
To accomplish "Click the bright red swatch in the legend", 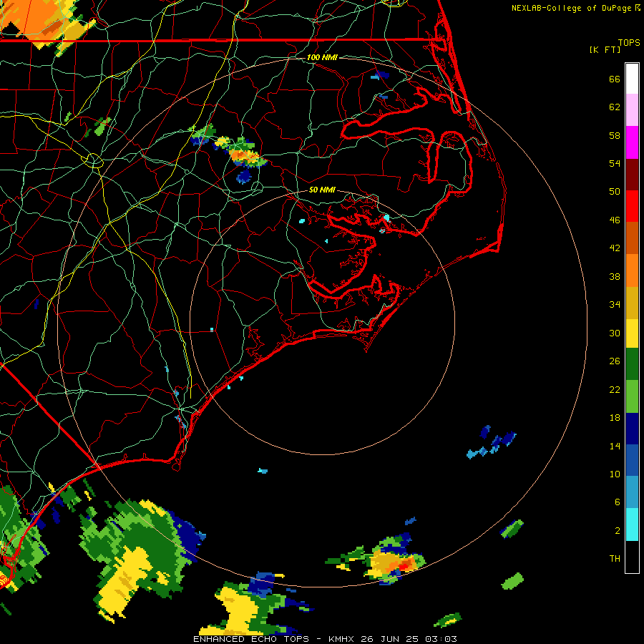I will tap(632, 206).
